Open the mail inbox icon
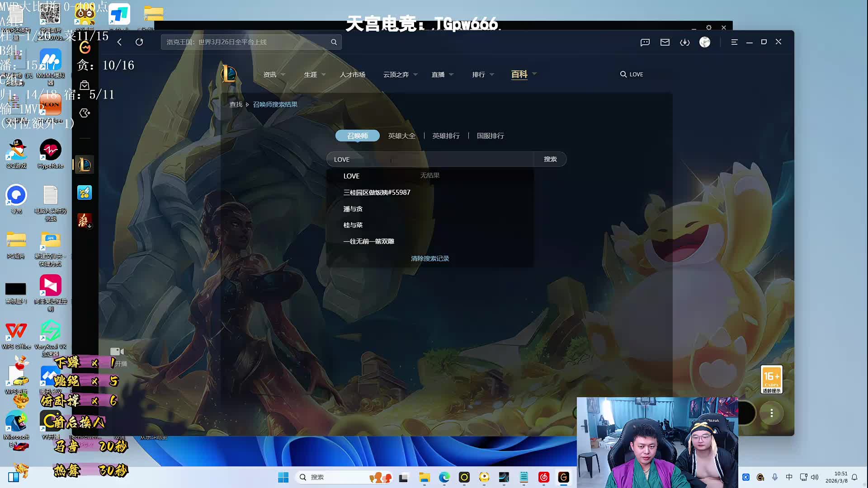Viewport: 868px width, 488px height. tap(665, 42)
